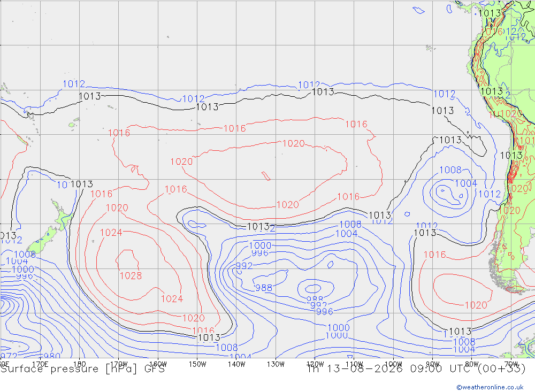Select the 150W longitude label
The image size is (535, 392).
click(x=197, y=364)
